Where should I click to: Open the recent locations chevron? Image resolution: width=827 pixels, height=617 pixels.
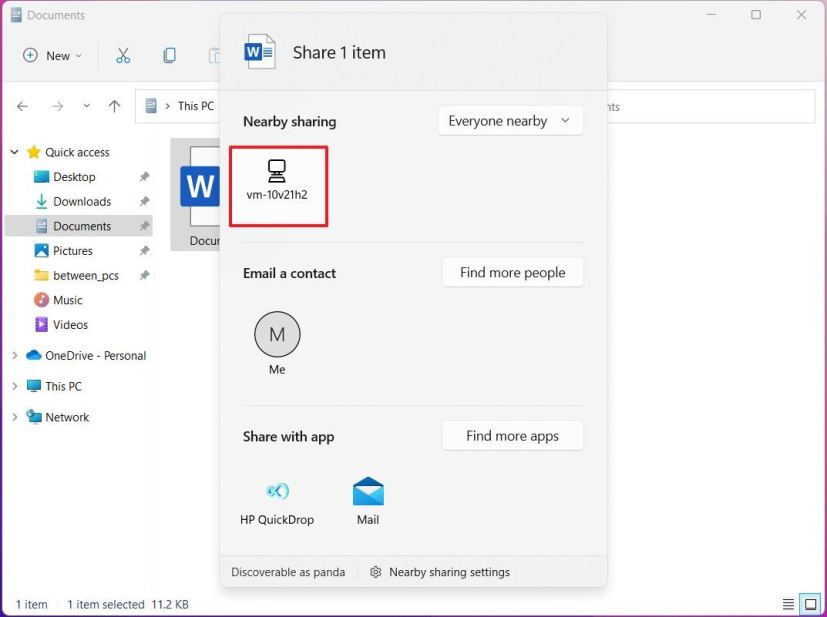[x=86, y=107]
